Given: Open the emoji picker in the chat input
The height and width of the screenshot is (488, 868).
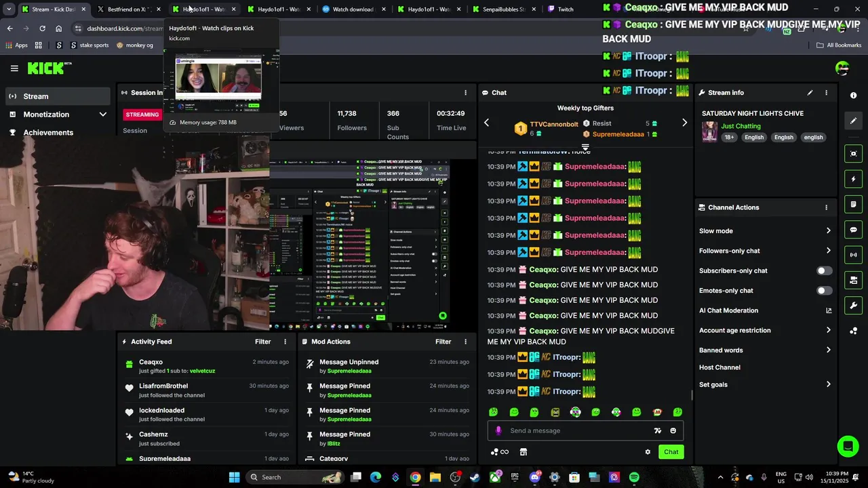Looking at the screenshot, I should 673,430.
